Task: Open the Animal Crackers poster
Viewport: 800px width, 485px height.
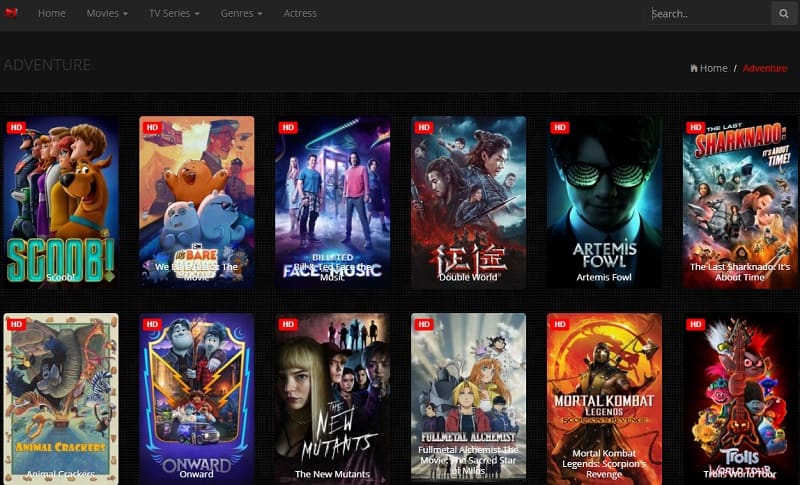Action: click(61, 399)
